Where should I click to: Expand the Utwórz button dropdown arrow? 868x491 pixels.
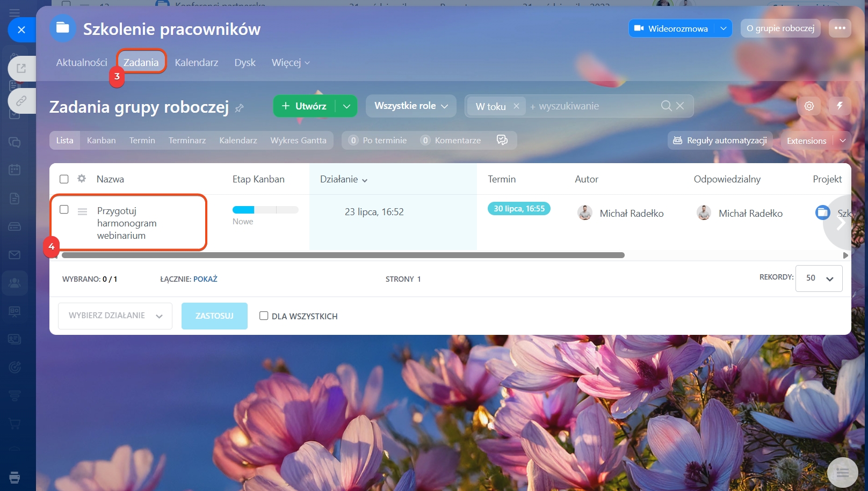coord(346,106)
